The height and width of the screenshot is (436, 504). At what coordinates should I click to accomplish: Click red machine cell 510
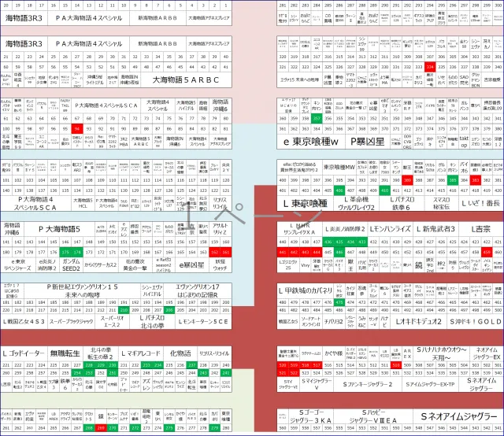click(x=396, y=365)
